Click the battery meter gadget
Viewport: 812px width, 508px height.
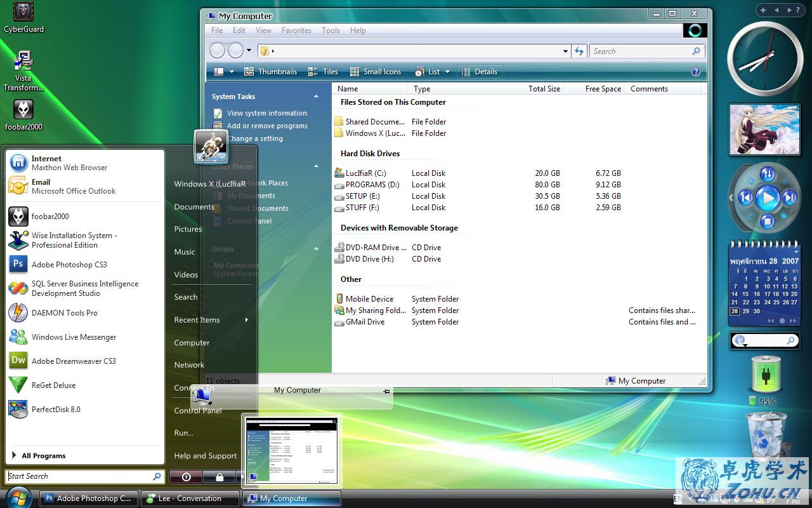[766, 374]
